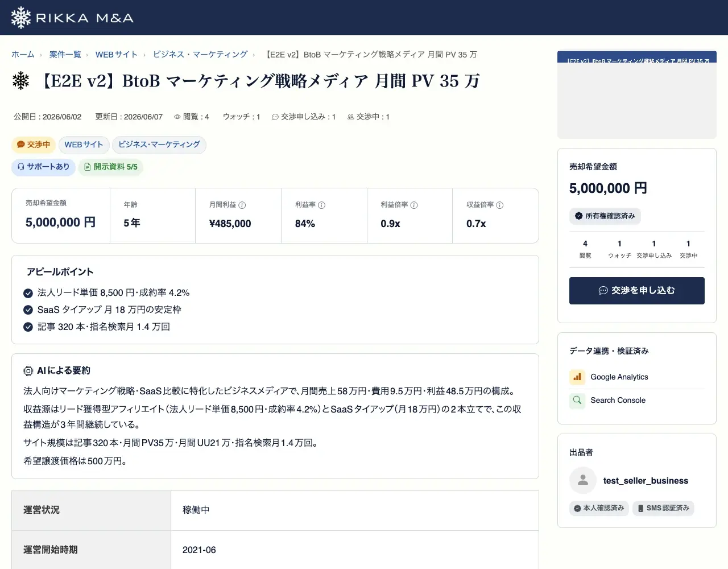Click the 5年 age value
The width and height of the screenshot is (728, 569).
(132, 223)
